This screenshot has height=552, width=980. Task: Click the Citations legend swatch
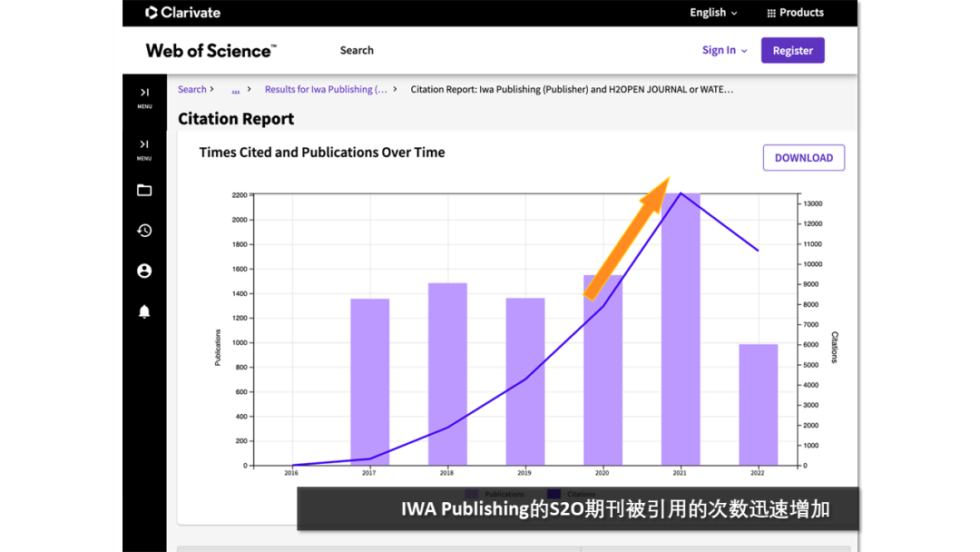coord(554,494)
